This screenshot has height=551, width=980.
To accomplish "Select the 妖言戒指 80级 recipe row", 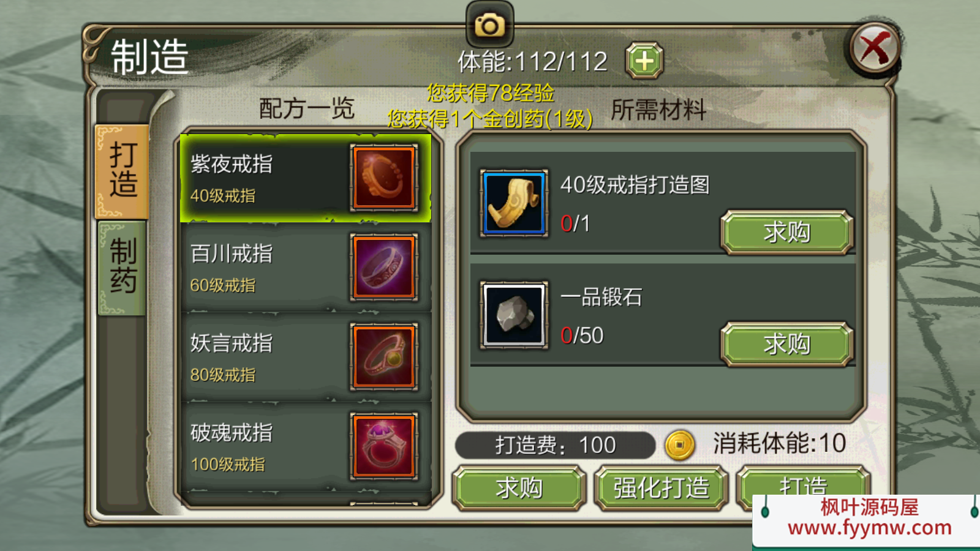I will pos(306,357).
